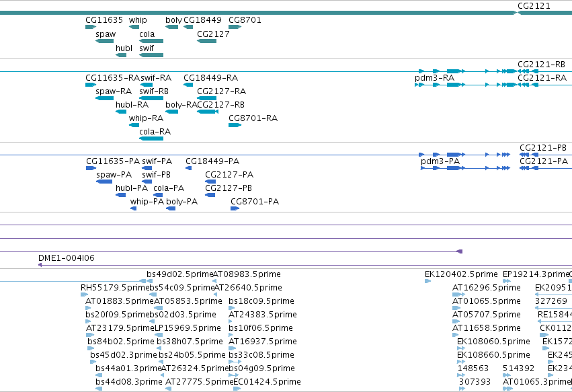This screenshot has width=572, height=392.
Task: Click the EK120402.5prime EST label
Action: pyautogui.click(x=461, y=274)
